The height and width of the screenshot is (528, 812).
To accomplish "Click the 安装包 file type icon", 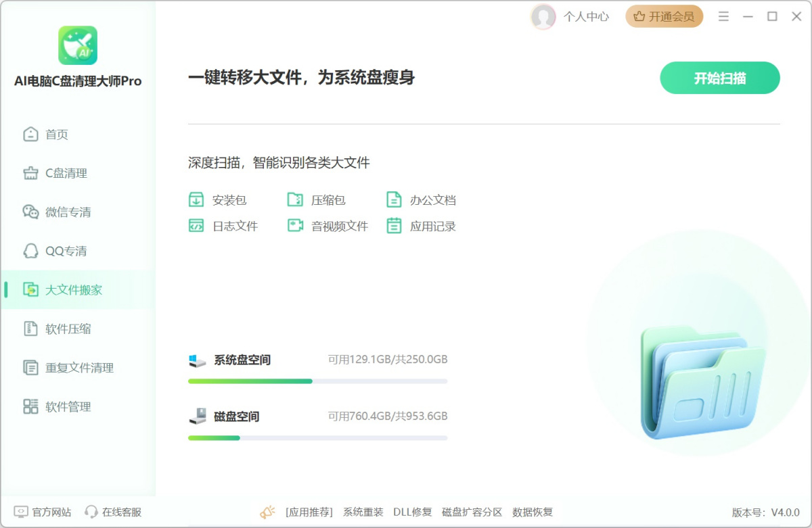I will pyautogui.click(x=196, y=200).
